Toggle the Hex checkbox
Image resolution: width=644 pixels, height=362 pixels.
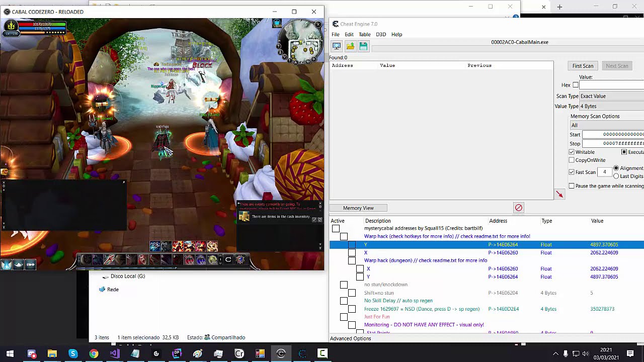click(x=576, y=85)
